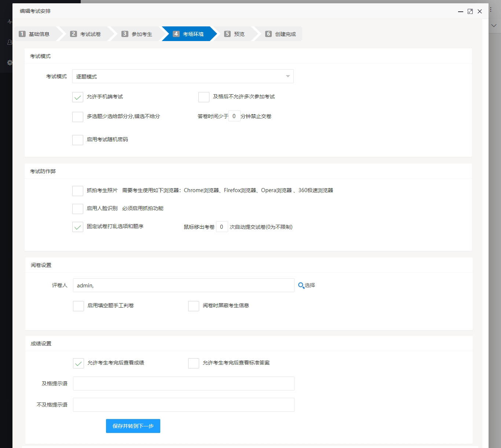501x448 pixels.
Task: Enable 及格后不允许多次参加考试 checkbox
Action: point(204,97)
